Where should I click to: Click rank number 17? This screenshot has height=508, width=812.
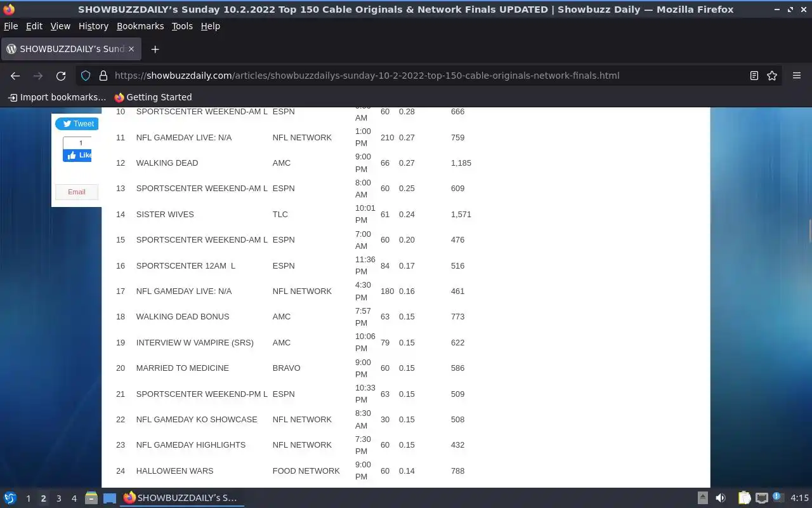[x=121, y=291]
